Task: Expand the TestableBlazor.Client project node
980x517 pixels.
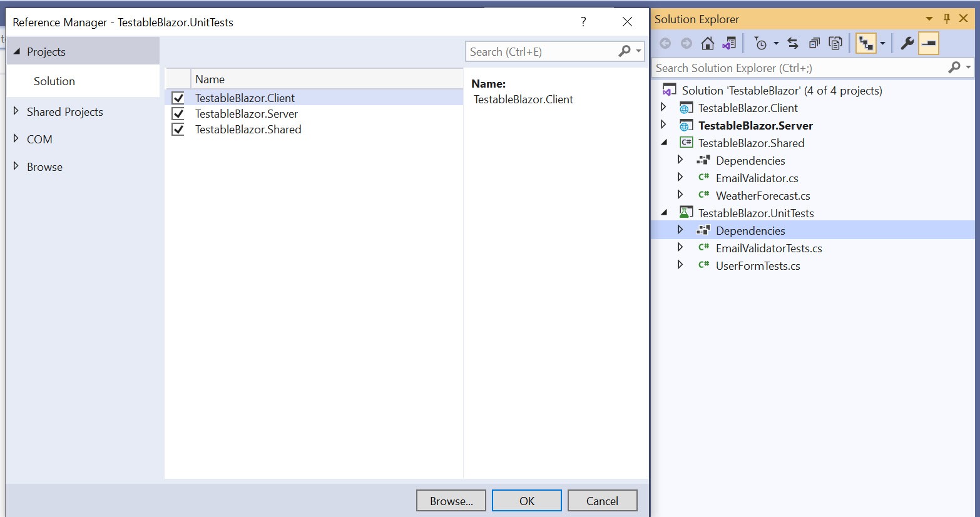Action: (x=663, y=107)
